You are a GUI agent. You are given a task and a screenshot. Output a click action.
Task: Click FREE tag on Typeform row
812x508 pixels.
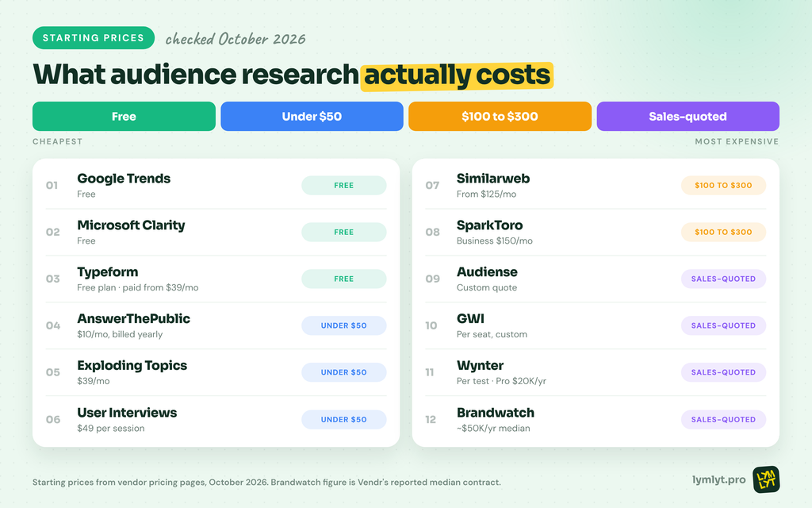tap(344, 279)
